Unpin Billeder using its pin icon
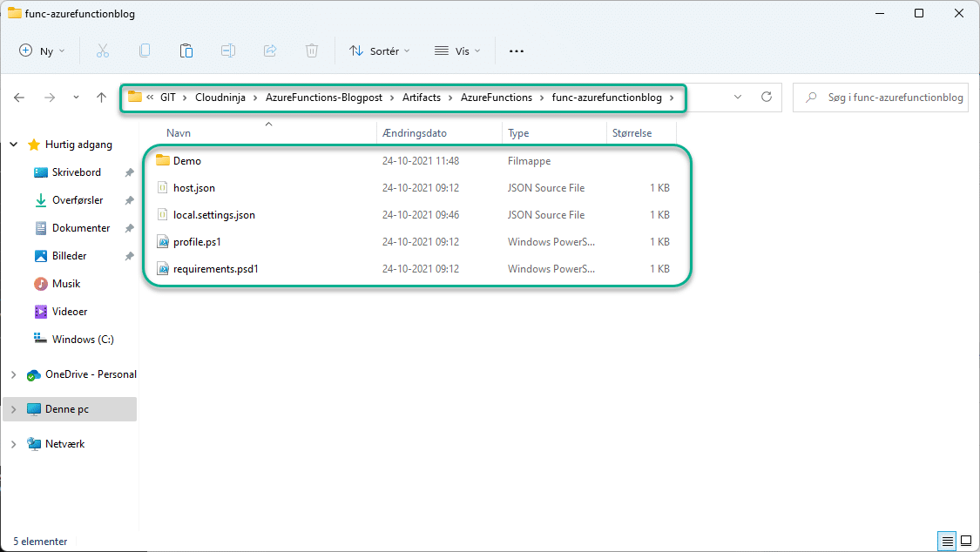The height and width of the screenshot is (552, 980). [130, 255]
